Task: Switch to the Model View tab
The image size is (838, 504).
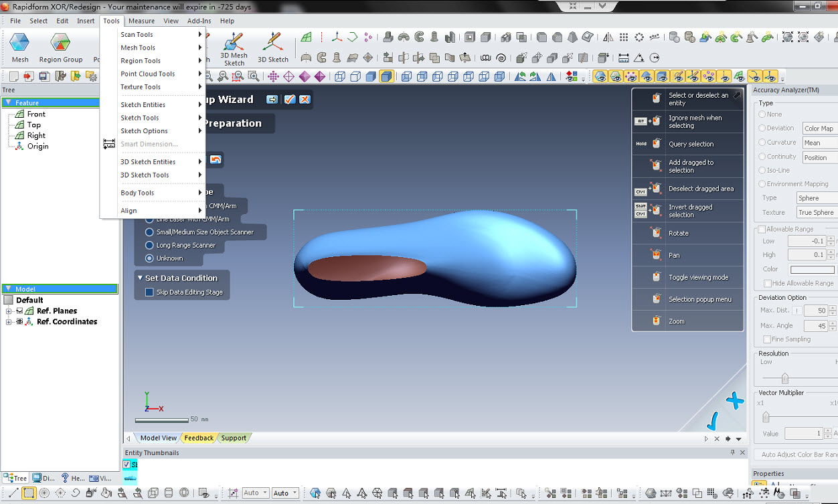Action: click(158, 438)
